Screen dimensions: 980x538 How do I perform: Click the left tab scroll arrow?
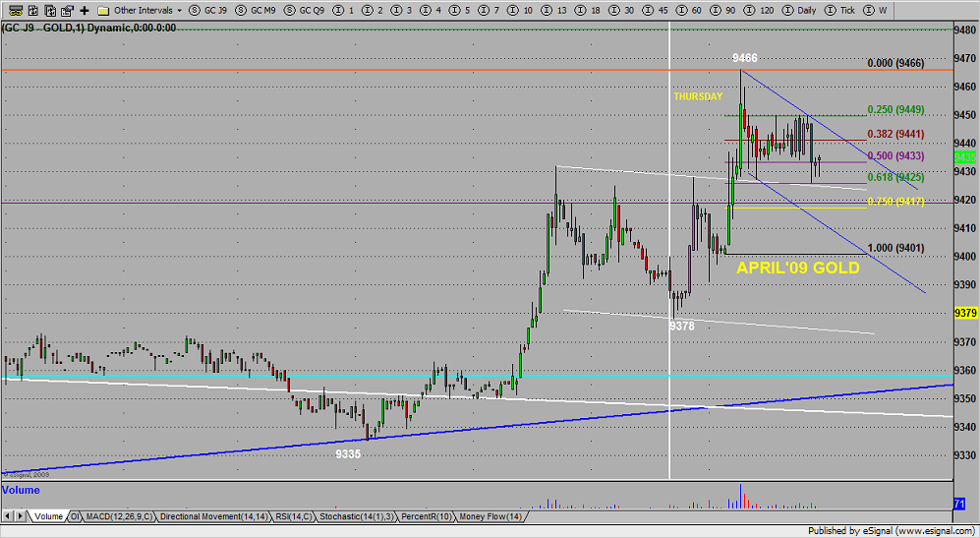(8, 516)
